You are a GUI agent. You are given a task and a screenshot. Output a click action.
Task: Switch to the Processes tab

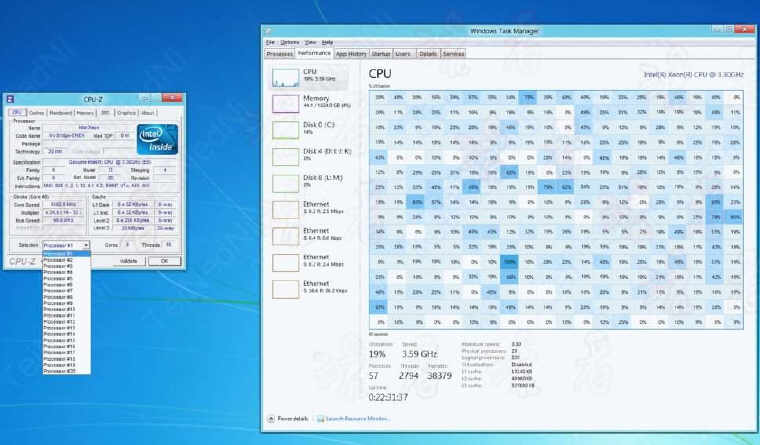tap(280, 54)
